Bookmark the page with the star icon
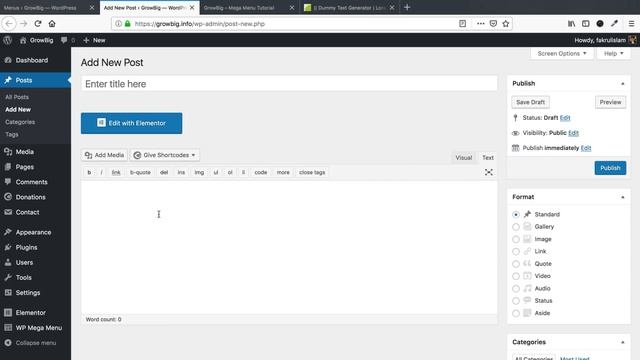Screen dimensions: 640x360 click(x=506, y=24)
